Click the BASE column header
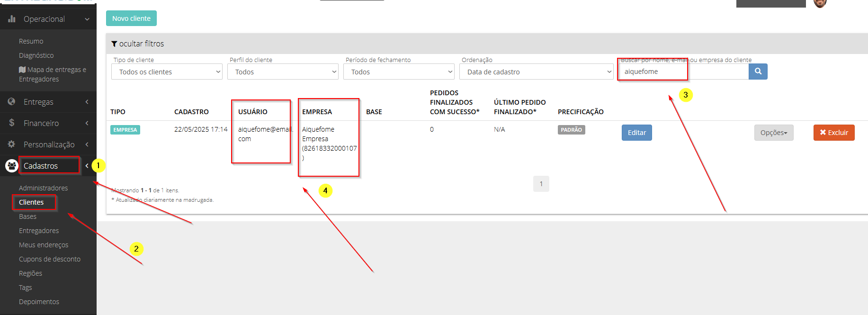868x315 pixels. pyautogui.click(x=374, y=112)
